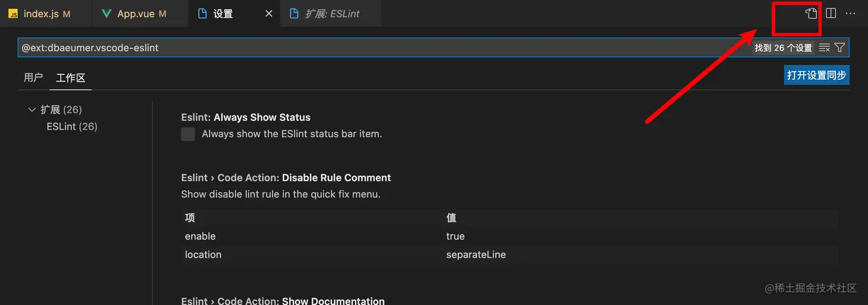Image resolution: width=868 pixels, height=305 pixels.
Task: Click 打开设置同步 button
Action: pos(816,75)
